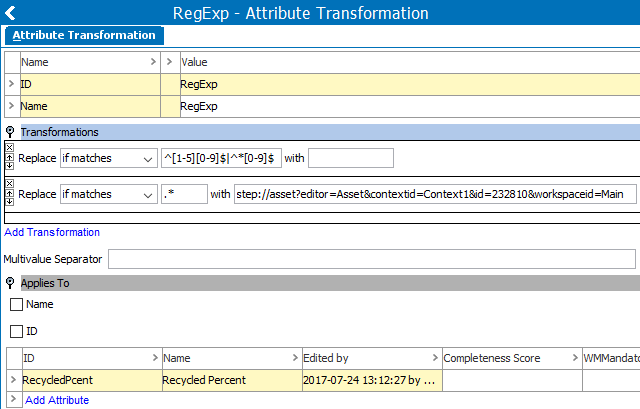Expand the Name column header arrow in top table
This screenshot has width=640, height=409.
coord(152,62)
